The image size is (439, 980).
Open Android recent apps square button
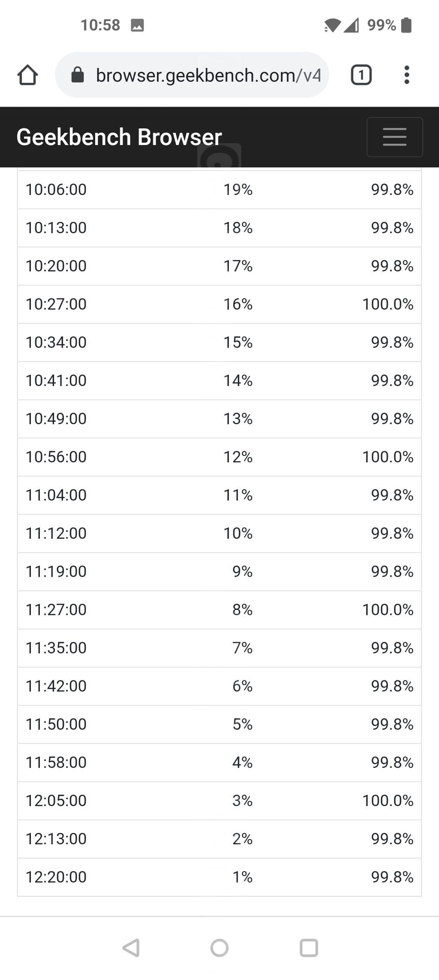point(309,948)
